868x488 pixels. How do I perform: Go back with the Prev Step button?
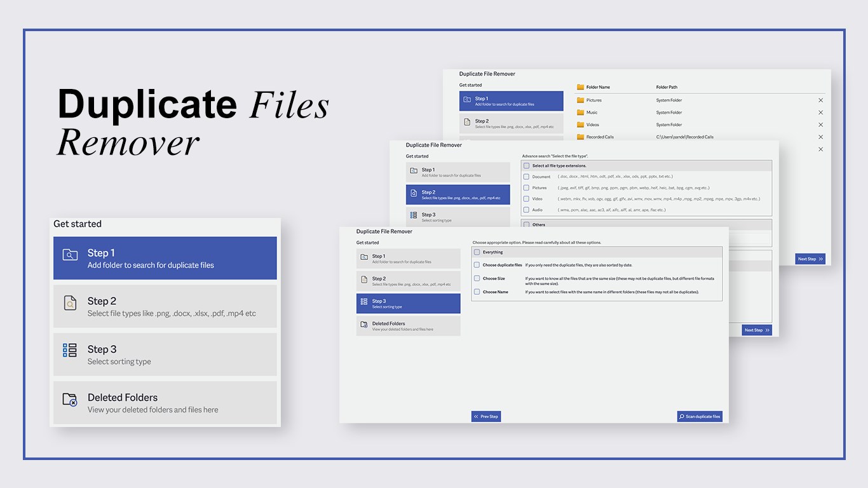click(486, 417)
